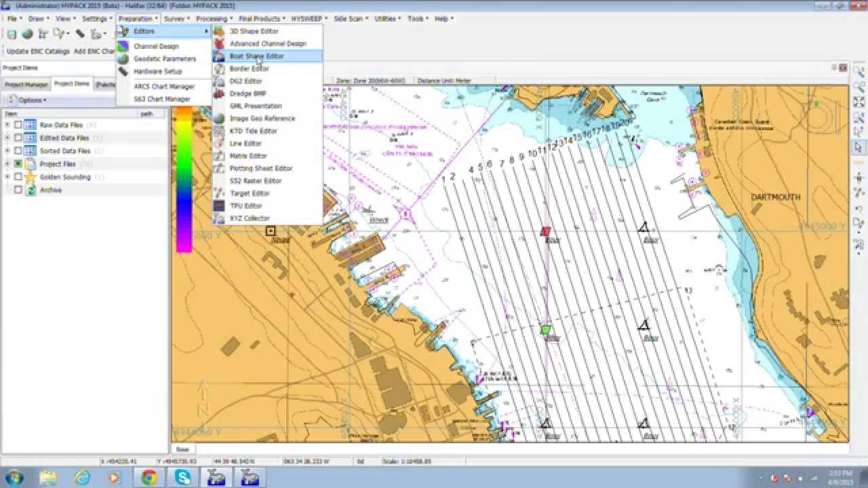
Task: Open the 3D Shape Editor
Action: 267,31
